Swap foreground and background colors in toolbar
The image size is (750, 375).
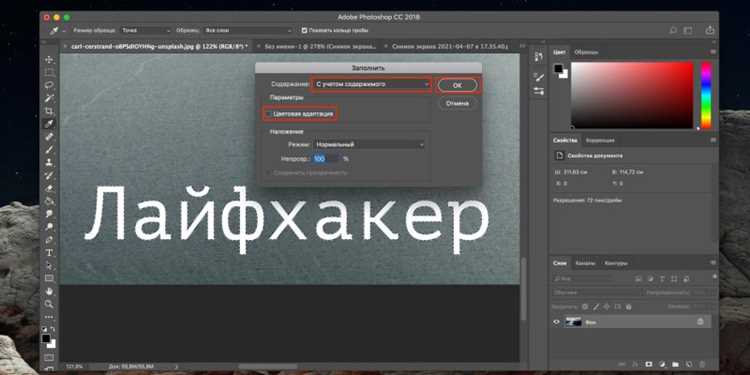(53, 329)
